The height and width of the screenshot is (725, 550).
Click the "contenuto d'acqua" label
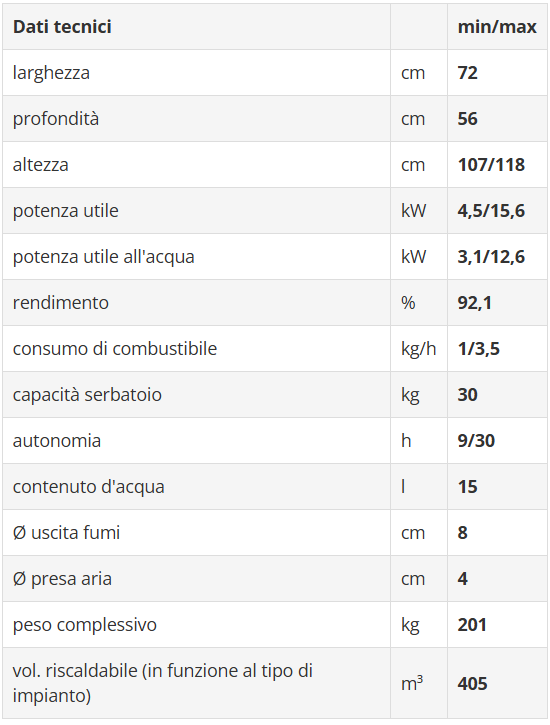point(89,487)
